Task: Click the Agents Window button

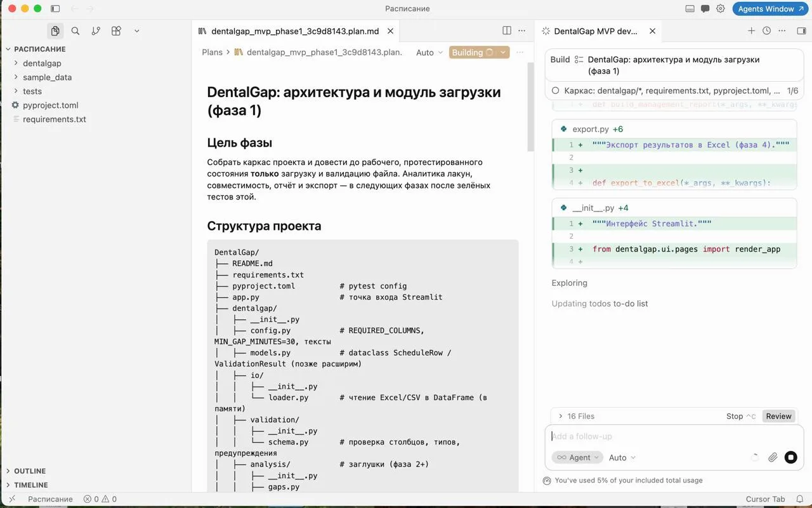Action: coord(770,9)
